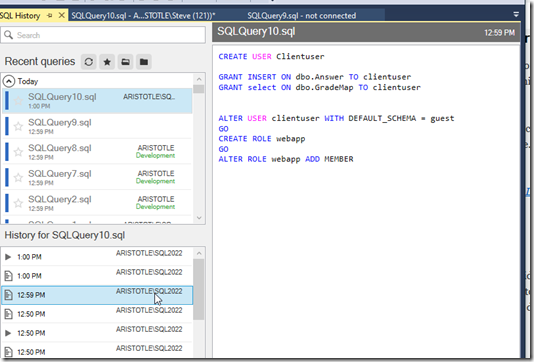Image resolution: width=534 pixels, height=362 pixels.
Task: Select SQLQuery7.sql in recent queries
Action: (x=98, y=177)
